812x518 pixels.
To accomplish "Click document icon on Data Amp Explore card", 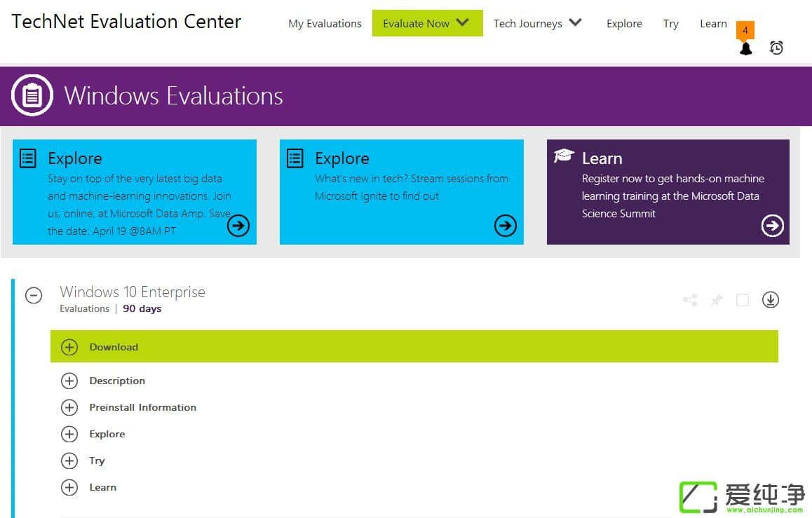I will (28, 158).
